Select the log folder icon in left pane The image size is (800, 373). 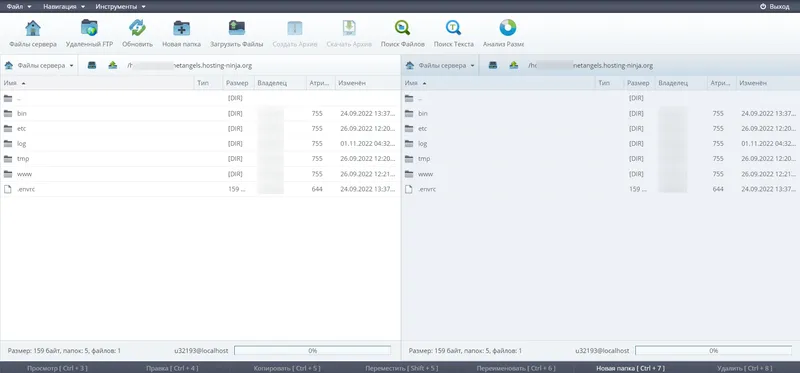point(8,143)
